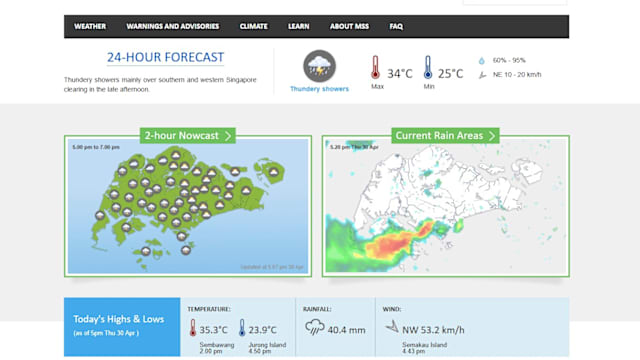Open the WEATHER menu
This screenshot has height=360, width=640.
pos(90,27)
